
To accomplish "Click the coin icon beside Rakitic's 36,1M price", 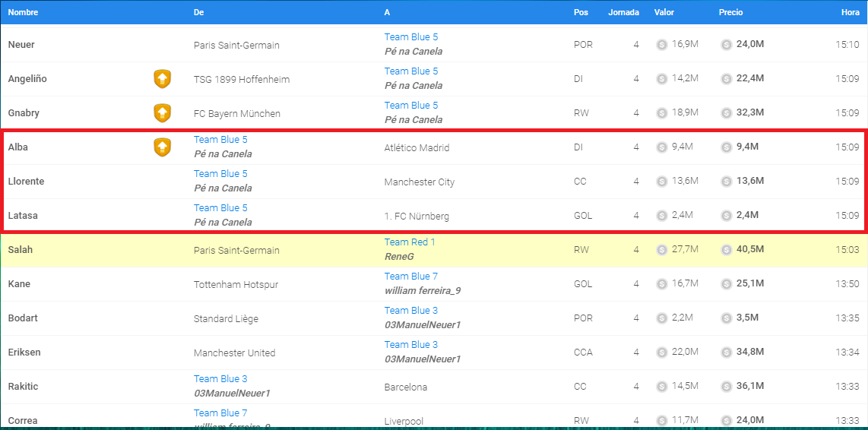I will [727, 387].
